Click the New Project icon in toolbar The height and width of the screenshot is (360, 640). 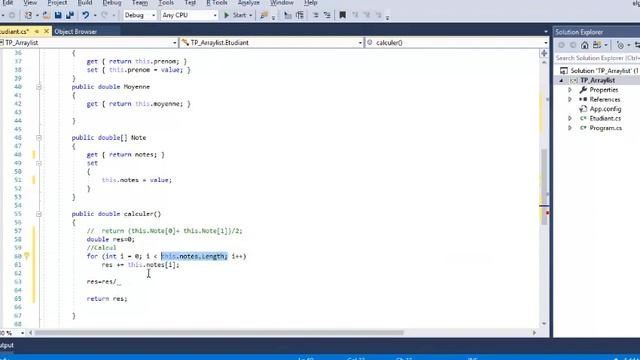tap(28, 15)
